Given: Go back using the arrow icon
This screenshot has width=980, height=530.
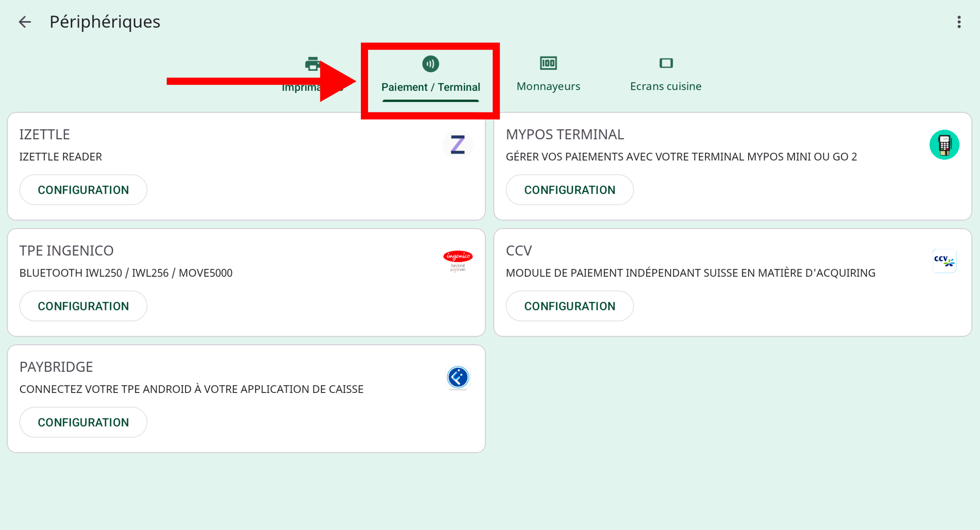Looking at the screenshot, I should (25, 22).
